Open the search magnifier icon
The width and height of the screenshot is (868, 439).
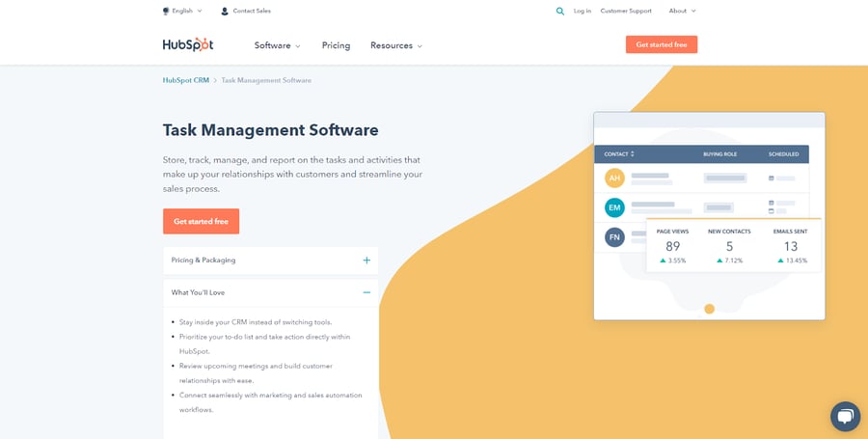pyautogui.click(x=560, y=11)
